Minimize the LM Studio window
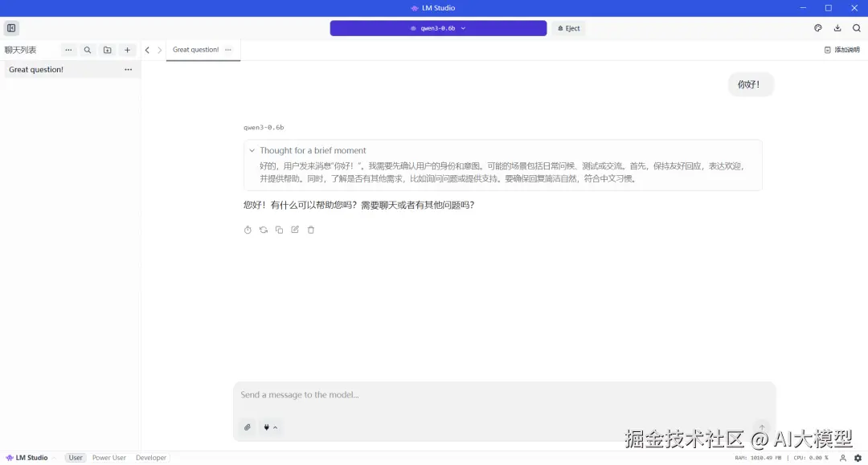This screenshot has height=465, width=868. click(803, 8)
